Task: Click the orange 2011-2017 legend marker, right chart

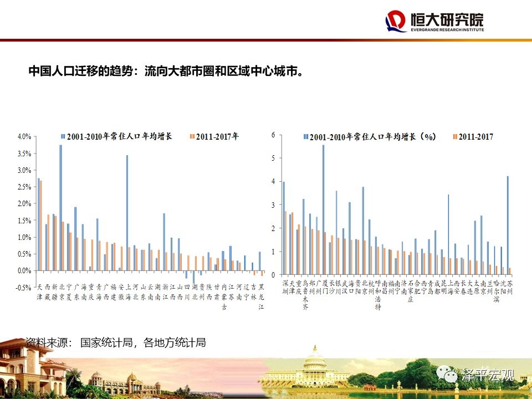Action: click(x=456, y=137)
